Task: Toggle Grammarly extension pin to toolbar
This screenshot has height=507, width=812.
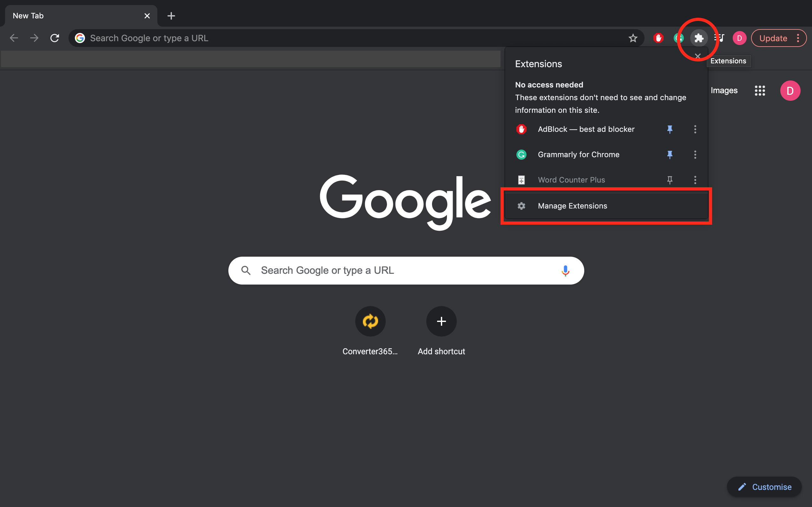Action: click(x=670, y=154)
